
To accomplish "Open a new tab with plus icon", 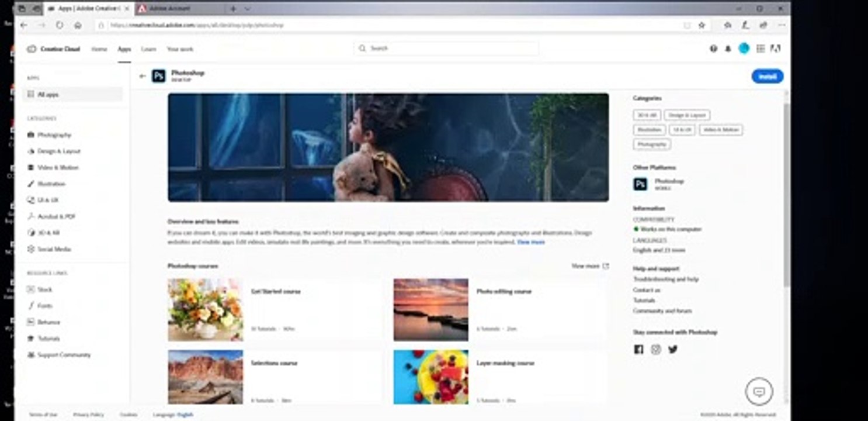I will [x=233, y=9].
